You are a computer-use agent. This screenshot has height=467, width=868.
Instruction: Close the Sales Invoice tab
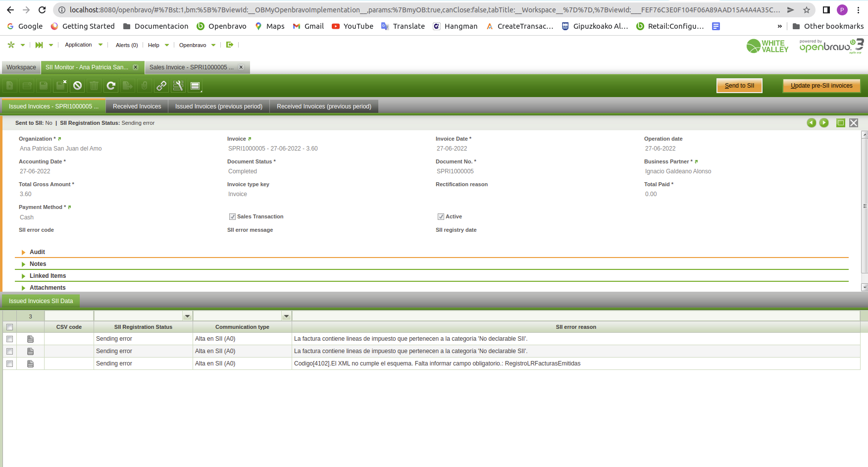point(241,67)
